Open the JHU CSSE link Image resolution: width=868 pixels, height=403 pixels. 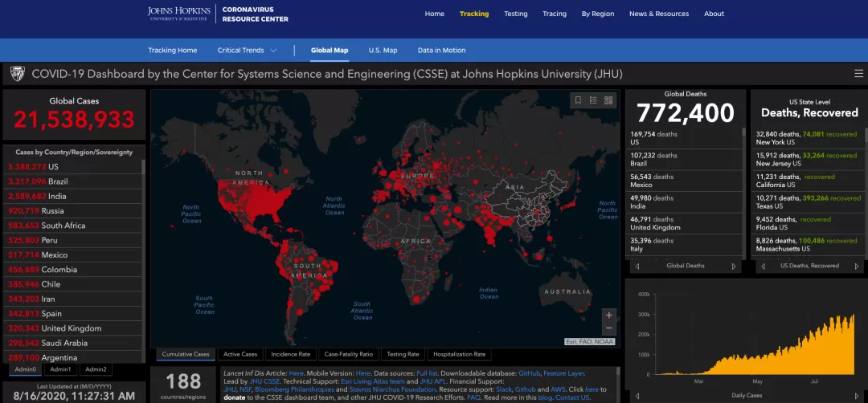(x=264, y=381)
